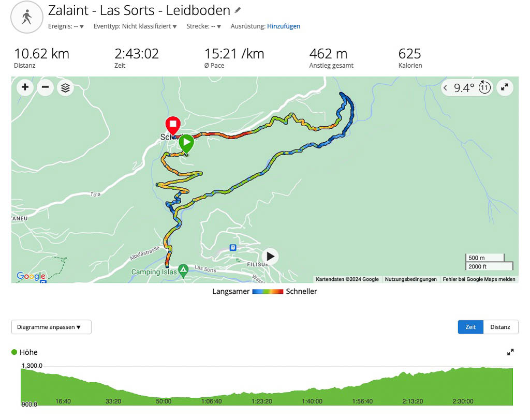Click the weather wind indicator icon
530x420 pixels.
(484, 87)
